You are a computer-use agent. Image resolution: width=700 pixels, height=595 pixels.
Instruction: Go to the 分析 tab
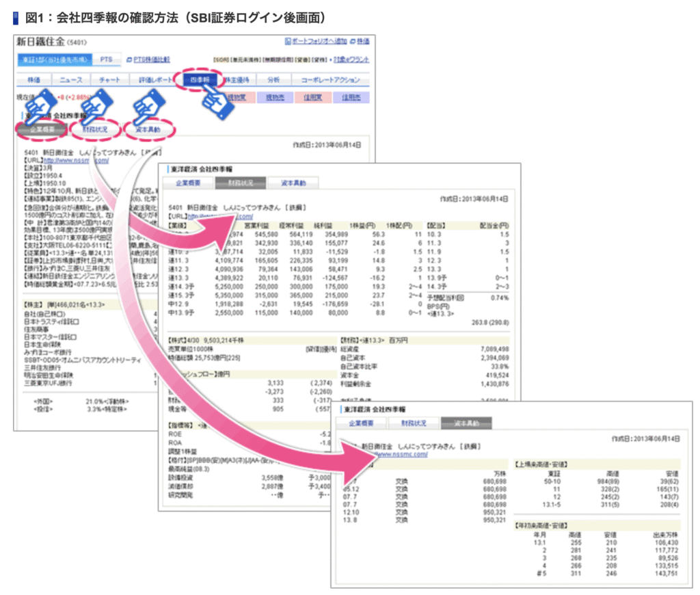point(273,80)
